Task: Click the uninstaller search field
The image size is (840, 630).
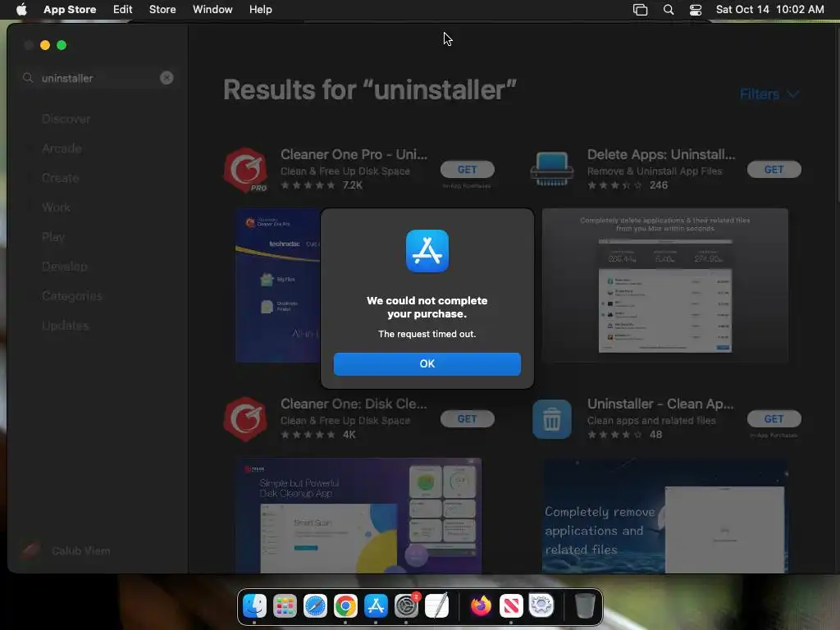Action: click(x=98, y=78)
